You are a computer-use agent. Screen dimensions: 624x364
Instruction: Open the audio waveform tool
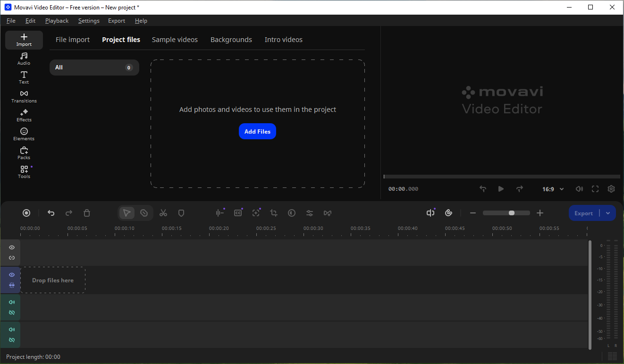[x=220, y=213]
